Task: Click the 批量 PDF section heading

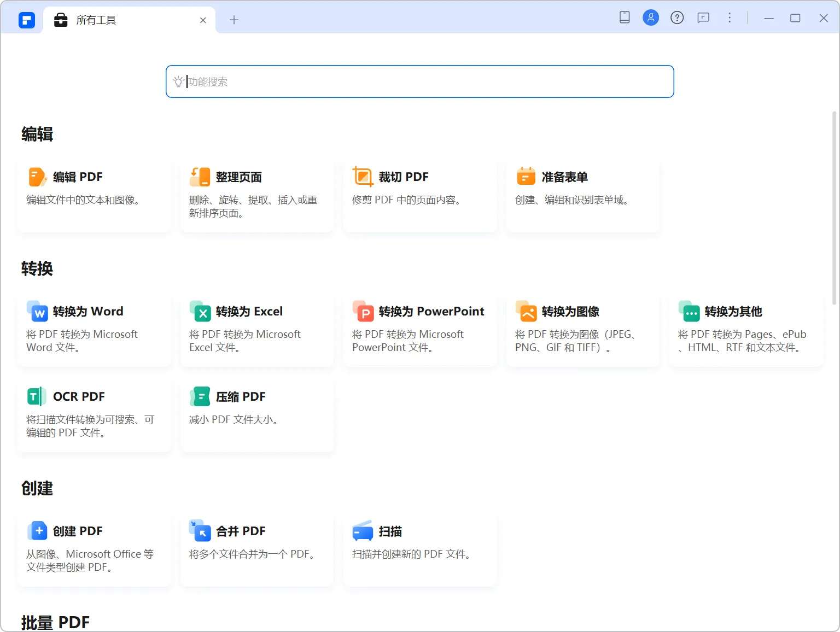Action: (55, 623)
